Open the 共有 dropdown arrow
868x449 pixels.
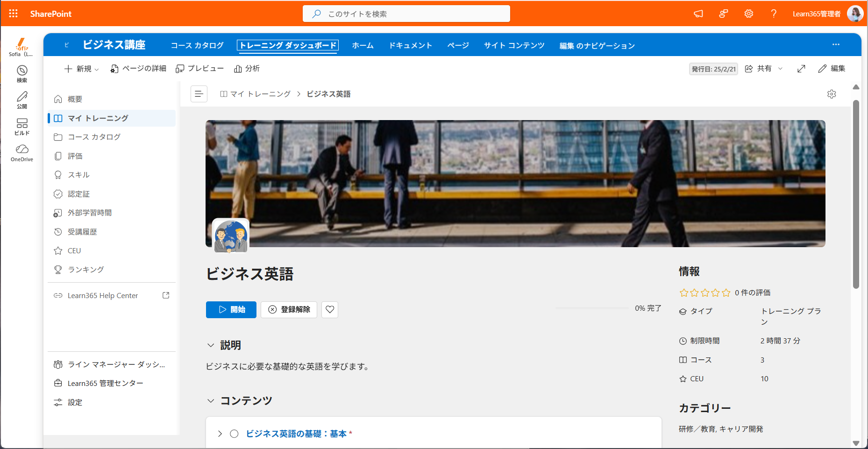tap(780, 69)
